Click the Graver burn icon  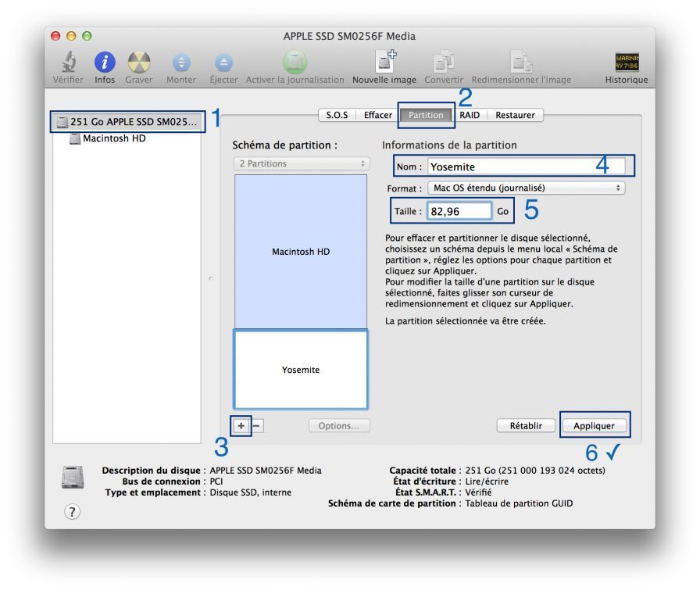[x=139, y=62]
